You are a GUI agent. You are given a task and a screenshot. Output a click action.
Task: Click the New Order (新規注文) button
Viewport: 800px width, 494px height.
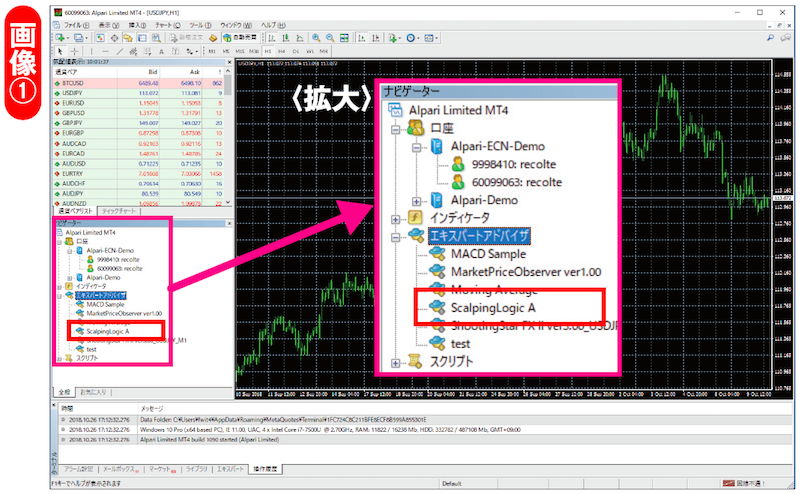coord(186,38)
